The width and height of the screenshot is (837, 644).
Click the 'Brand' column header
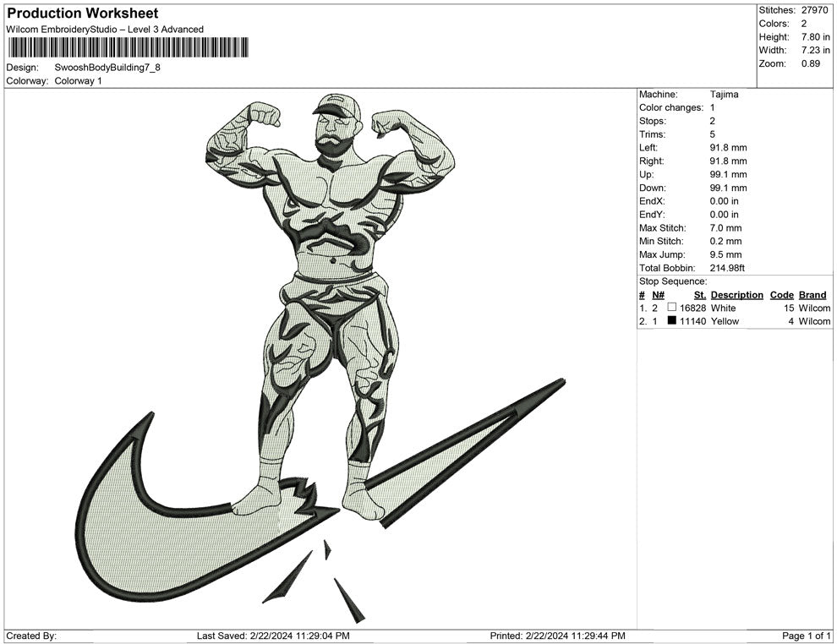pos(812,295)
